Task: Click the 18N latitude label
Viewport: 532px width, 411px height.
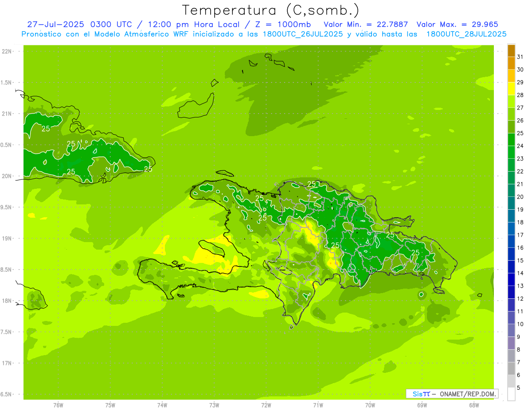Action: pos(7,301)
